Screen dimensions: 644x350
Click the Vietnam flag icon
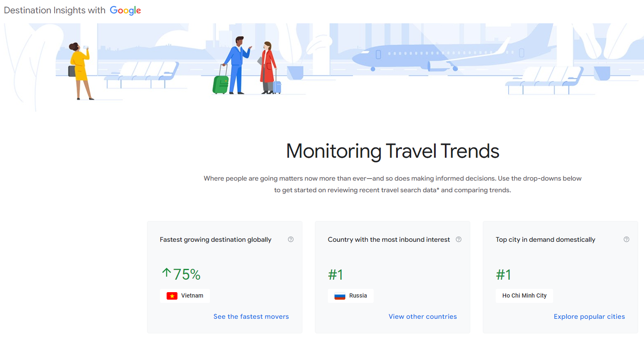[172, 296]
